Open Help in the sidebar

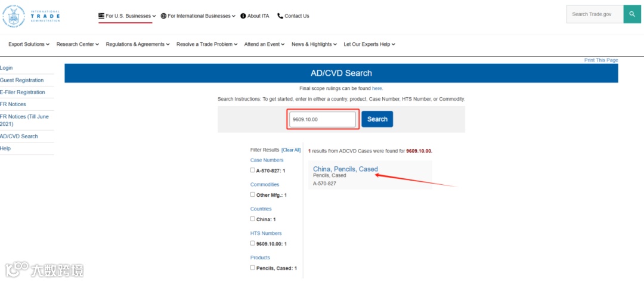(x=5, y=148)
